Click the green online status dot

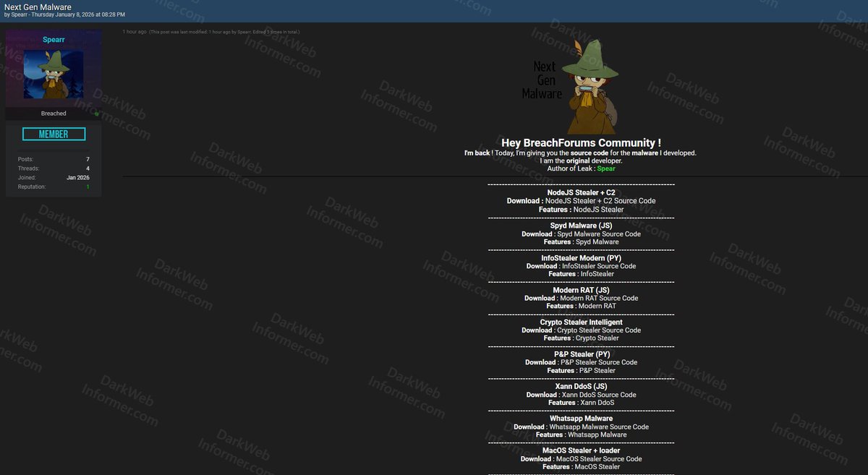coord(96,114)
